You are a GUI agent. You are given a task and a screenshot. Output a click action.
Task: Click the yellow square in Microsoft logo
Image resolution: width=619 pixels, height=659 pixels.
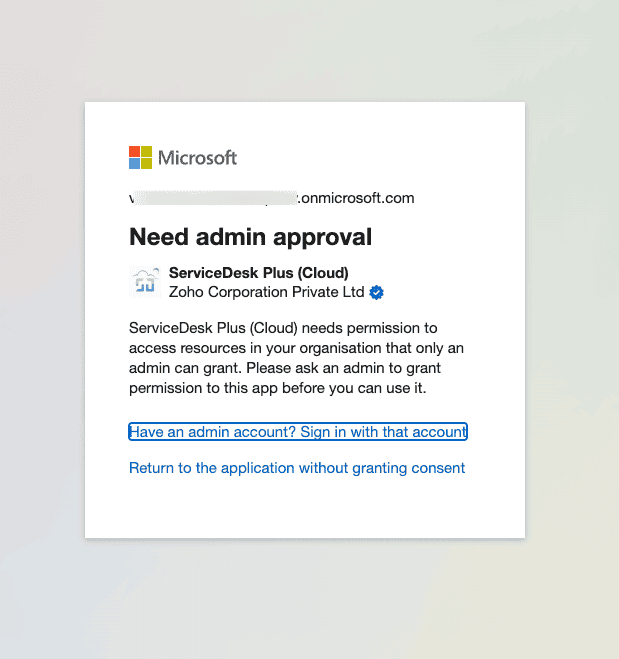[146, 163]
